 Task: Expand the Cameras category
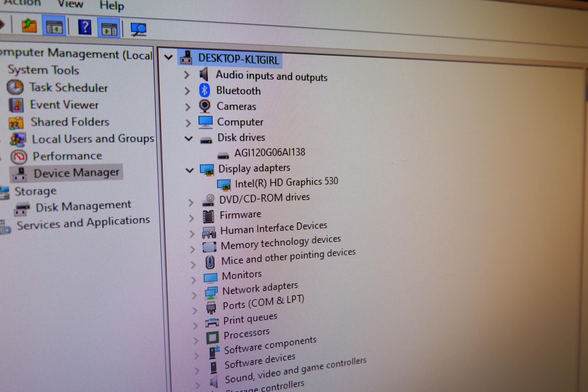[187, 107]
